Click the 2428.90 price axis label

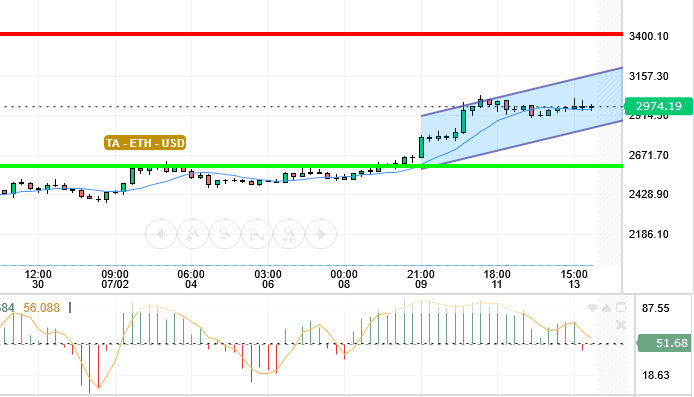pyautogui.click(x=648, y=194)
